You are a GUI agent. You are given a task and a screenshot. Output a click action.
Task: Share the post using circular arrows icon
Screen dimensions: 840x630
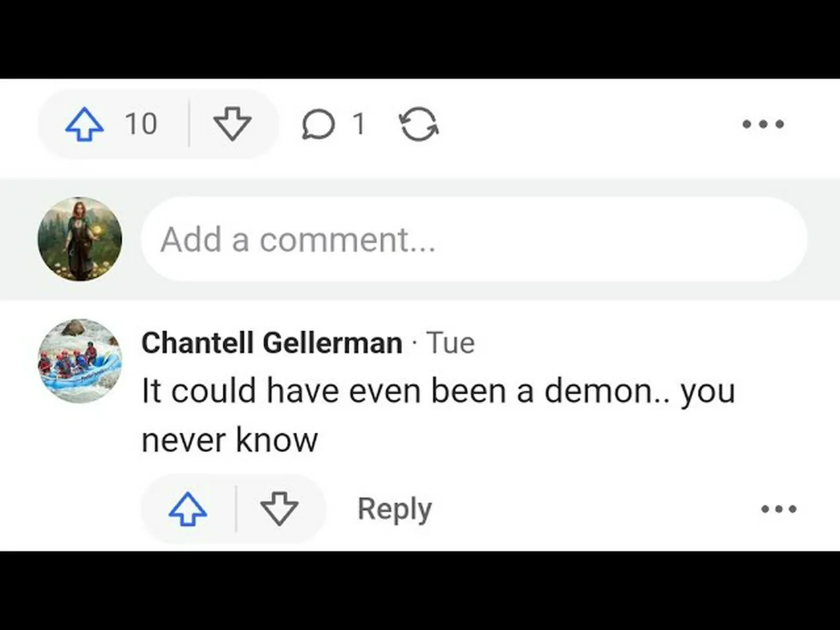(419, 124)
